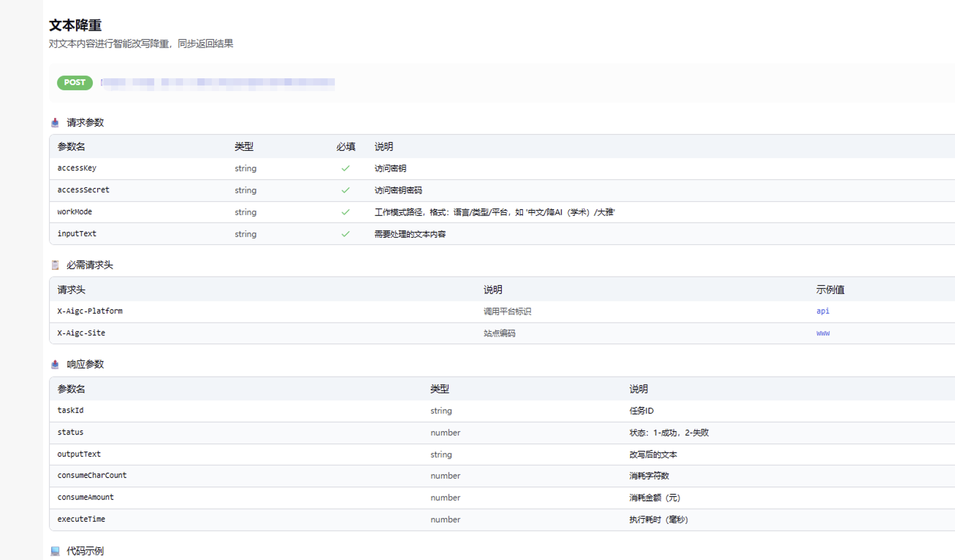Click the api example value
955x560 pixels.
click(823, 311)
